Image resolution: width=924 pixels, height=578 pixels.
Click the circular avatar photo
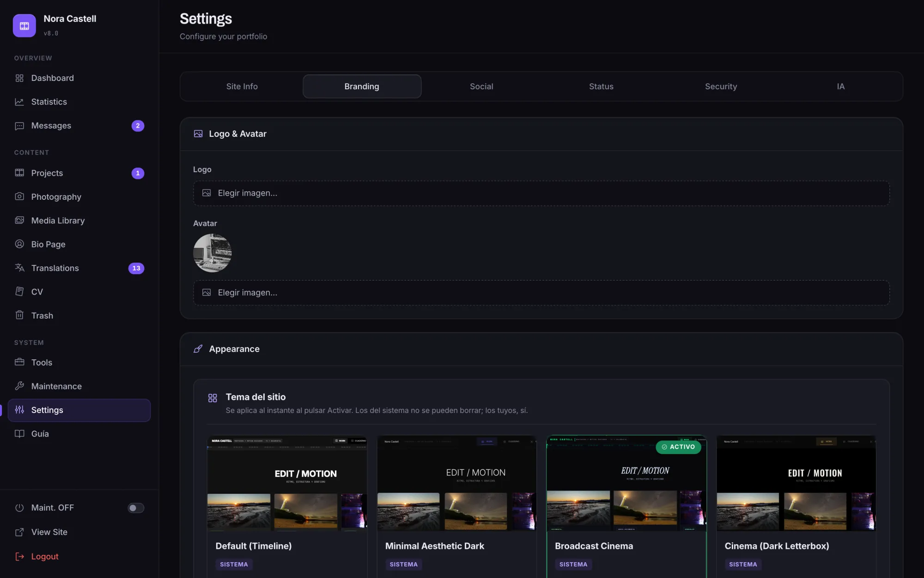point(213,253)
